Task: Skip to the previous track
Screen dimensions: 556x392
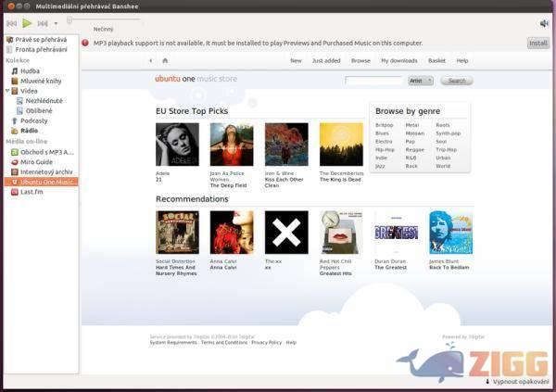Action: pyautogui.click(x=12, y=23)
